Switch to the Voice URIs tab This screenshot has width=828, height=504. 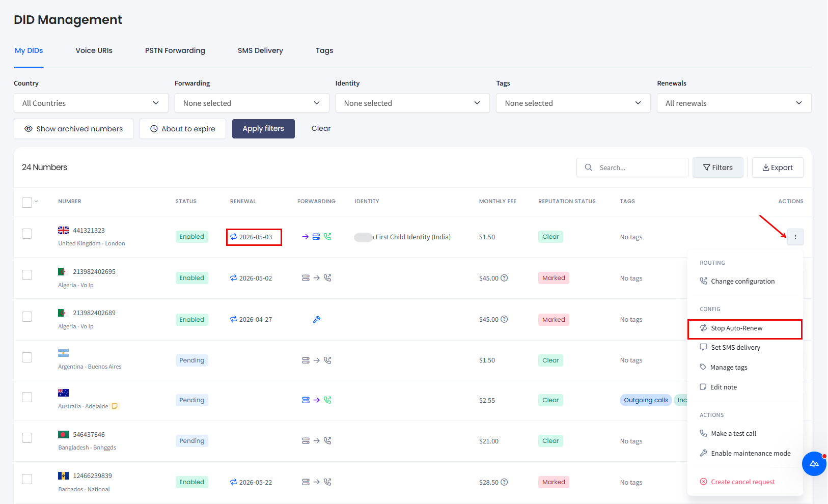tap(94, 50)
